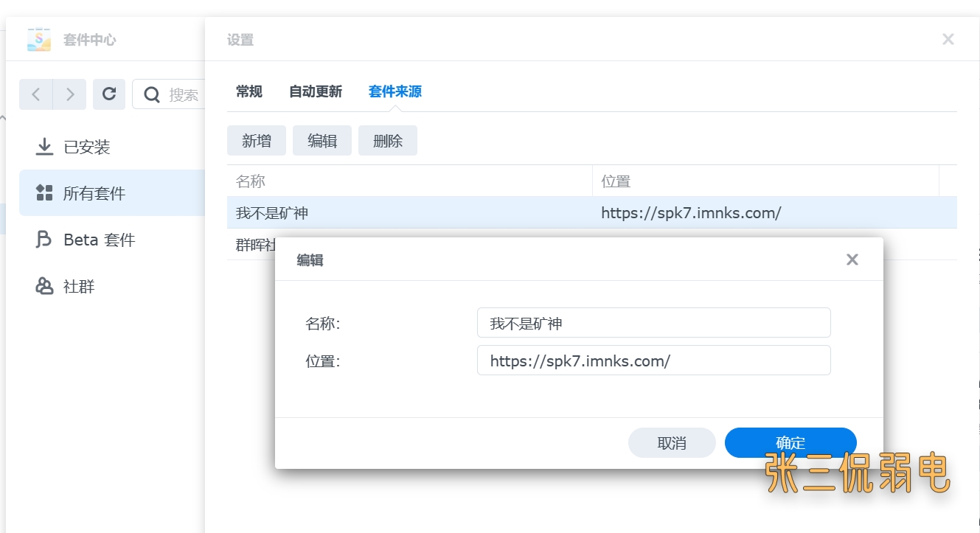
Task: Click the 所有套件 grid icon
Action: click(44, 193)
